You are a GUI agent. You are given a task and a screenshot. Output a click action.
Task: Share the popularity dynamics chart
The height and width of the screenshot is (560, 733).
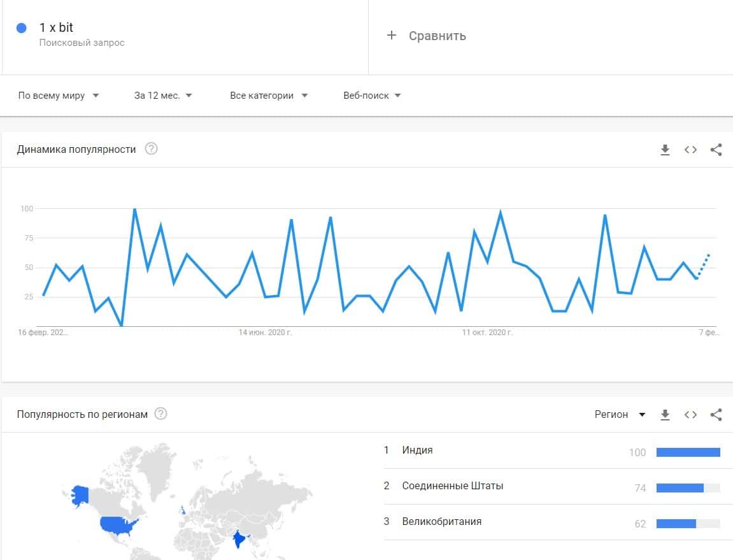[716, 150]
